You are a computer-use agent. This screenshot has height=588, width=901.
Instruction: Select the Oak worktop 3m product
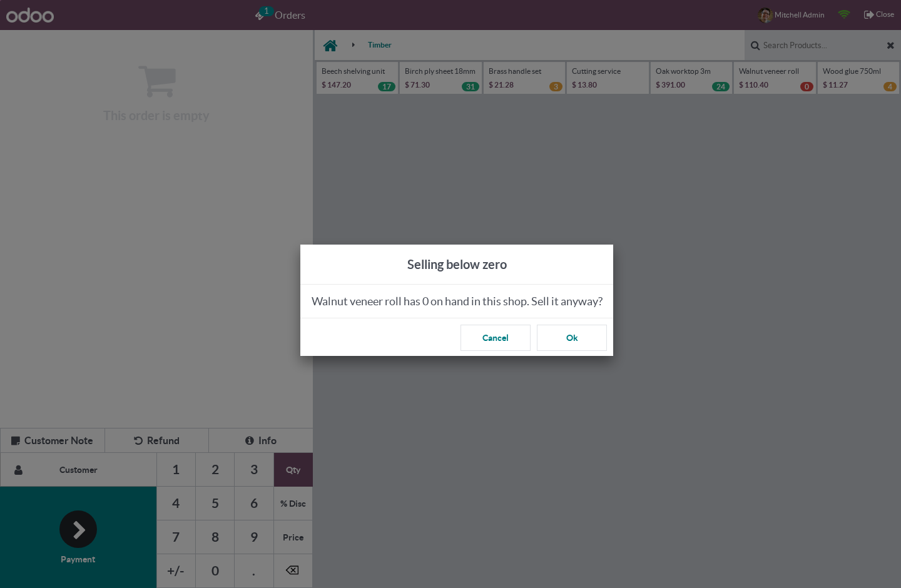point(691,78)
